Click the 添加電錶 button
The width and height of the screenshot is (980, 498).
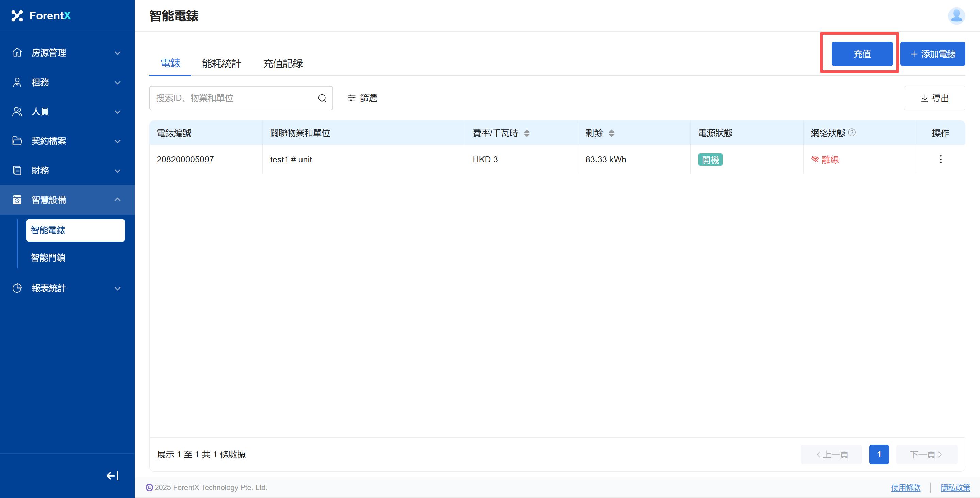click(x=932, y=54)
